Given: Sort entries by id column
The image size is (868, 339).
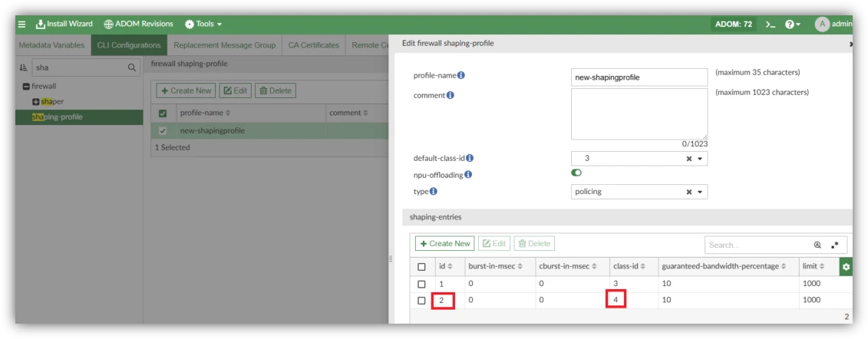Looking at the screenshot, I should pyautogui.click(x=446, y=267).
